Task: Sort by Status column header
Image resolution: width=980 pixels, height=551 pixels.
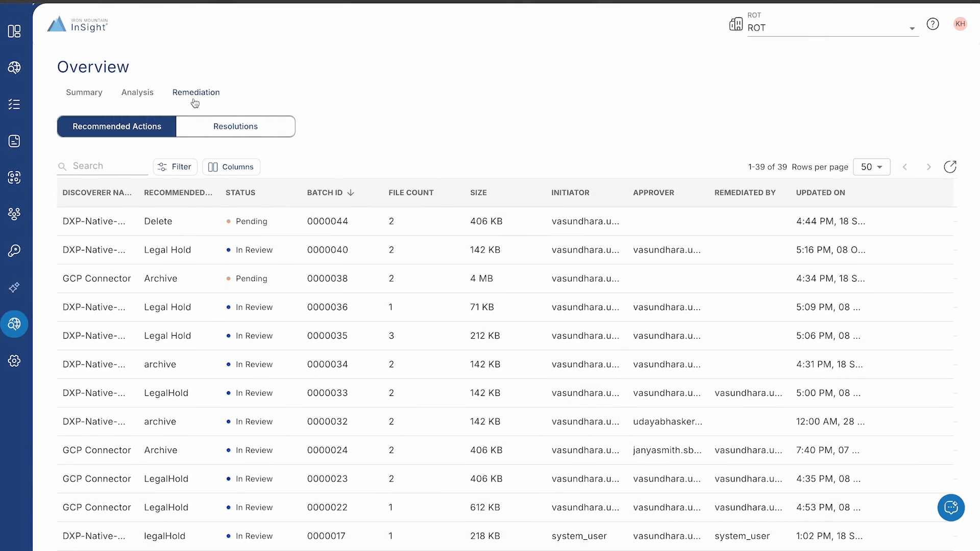Action: coord(240,192)
